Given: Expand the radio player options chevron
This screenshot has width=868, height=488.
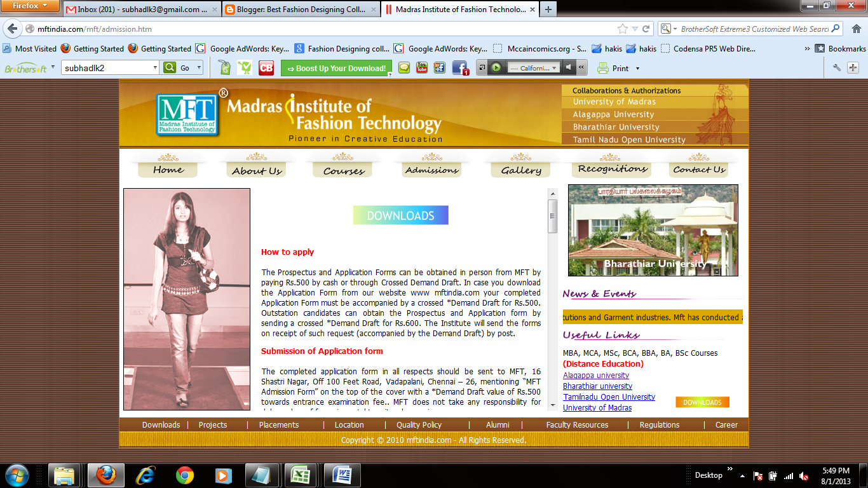Looking at the screenshot, I should [581, 68].
